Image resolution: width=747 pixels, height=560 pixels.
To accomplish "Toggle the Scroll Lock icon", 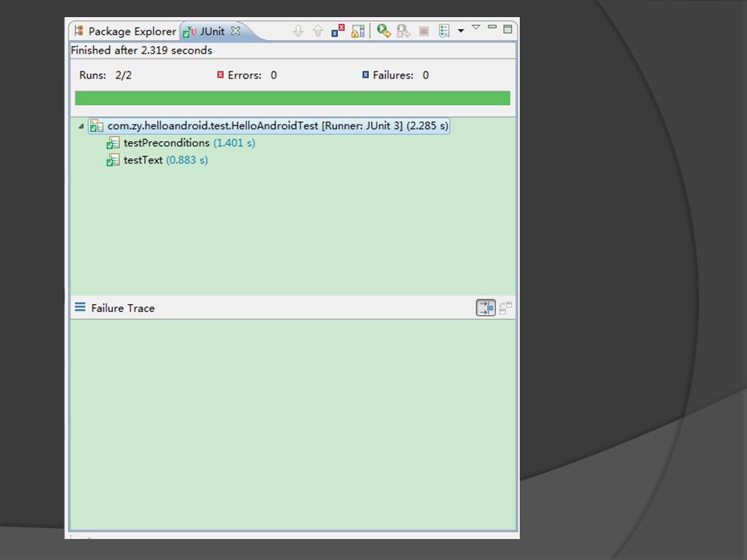I will click(x=358, y=31).
